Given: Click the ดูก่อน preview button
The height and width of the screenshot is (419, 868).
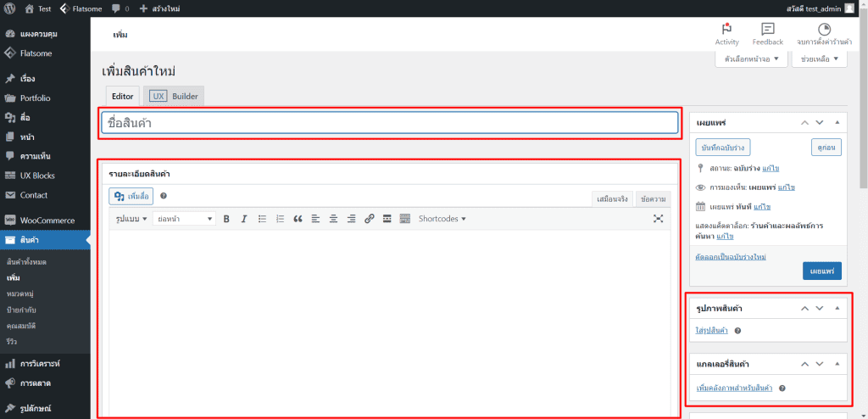Looking at the screenshot, I should click(826, 148).
